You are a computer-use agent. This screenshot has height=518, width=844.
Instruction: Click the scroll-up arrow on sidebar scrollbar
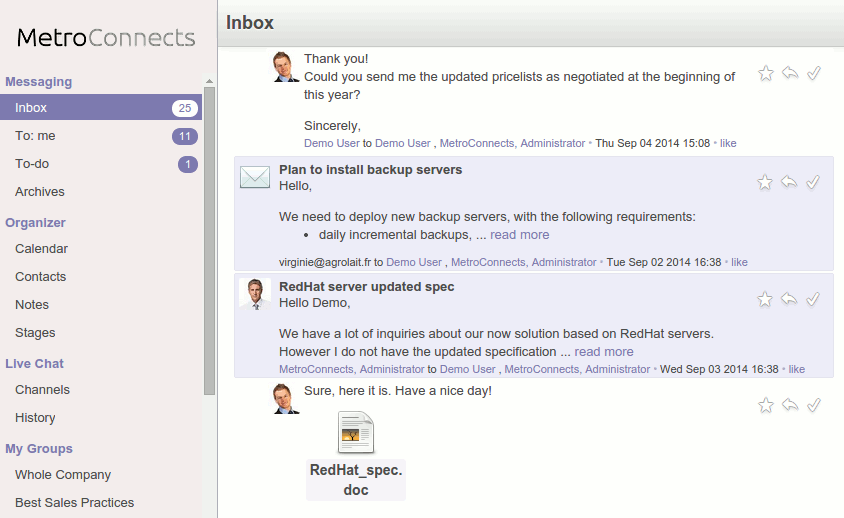(209, 81)
